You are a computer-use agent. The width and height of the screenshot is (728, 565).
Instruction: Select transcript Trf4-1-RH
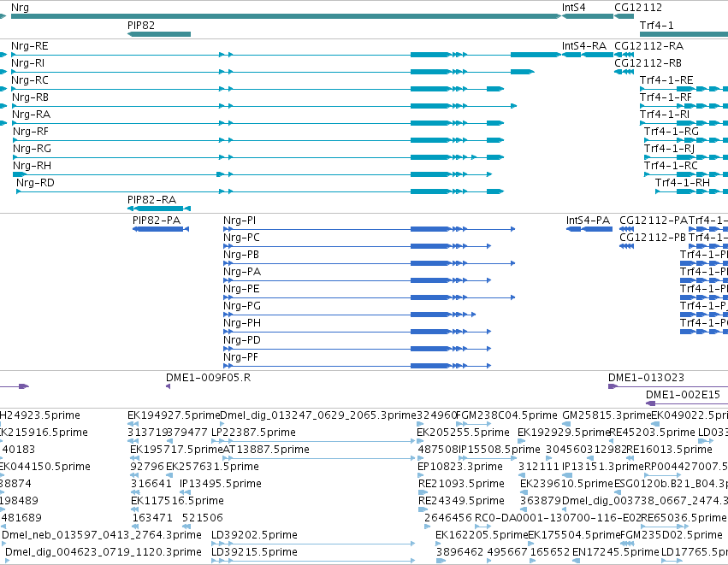coord(683,183)
